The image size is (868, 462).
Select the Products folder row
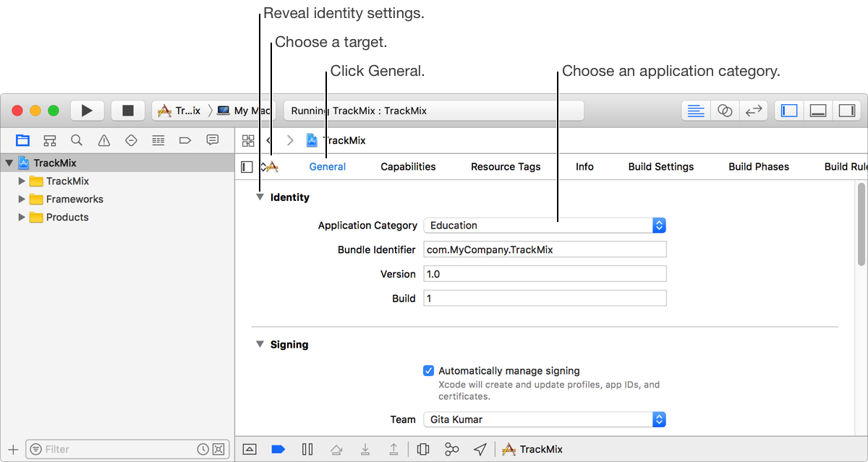pos(117,218)
